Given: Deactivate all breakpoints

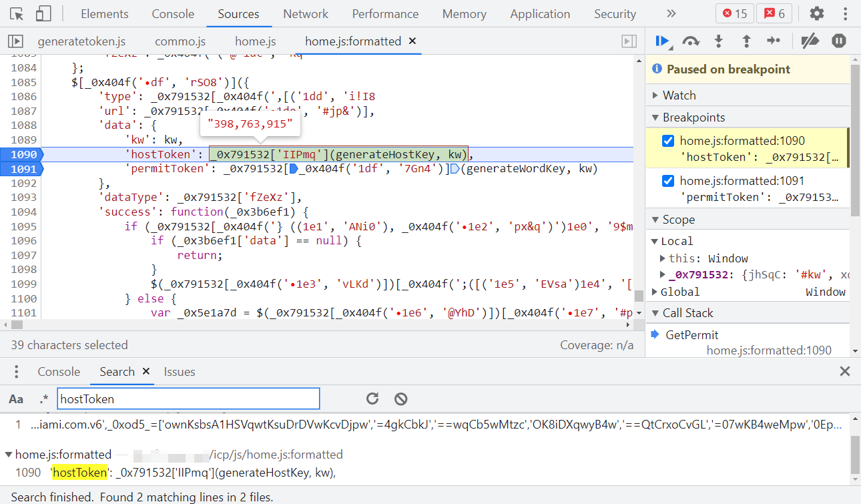Looking at the screenshot, I should tap(810, 41).
